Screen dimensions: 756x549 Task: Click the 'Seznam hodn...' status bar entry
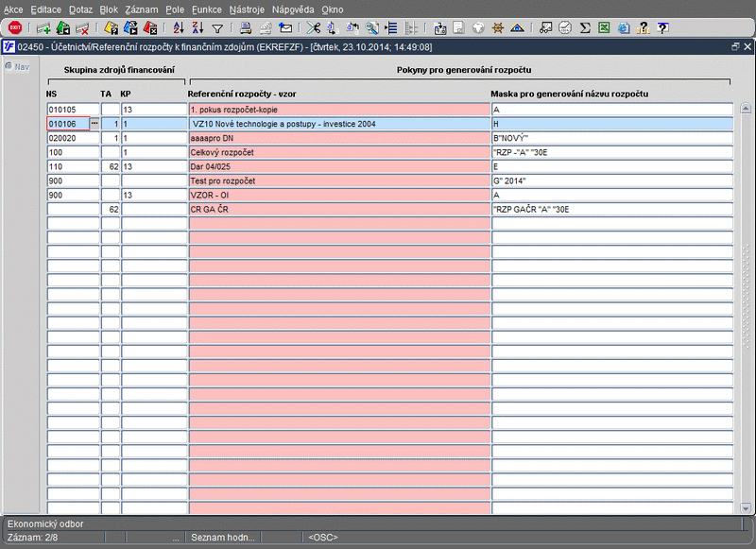[223, 537]
